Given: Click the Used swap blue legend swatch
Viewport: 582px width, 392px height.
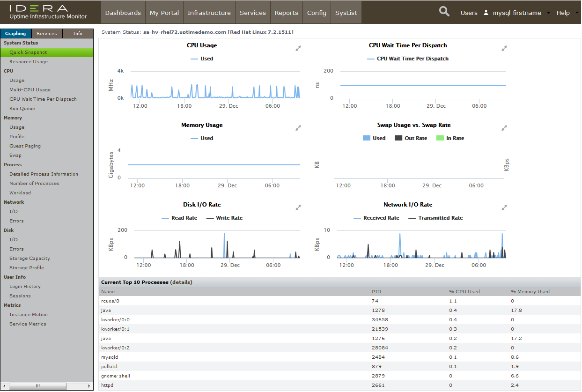Looking at the screenshot, I should [367, 138].
